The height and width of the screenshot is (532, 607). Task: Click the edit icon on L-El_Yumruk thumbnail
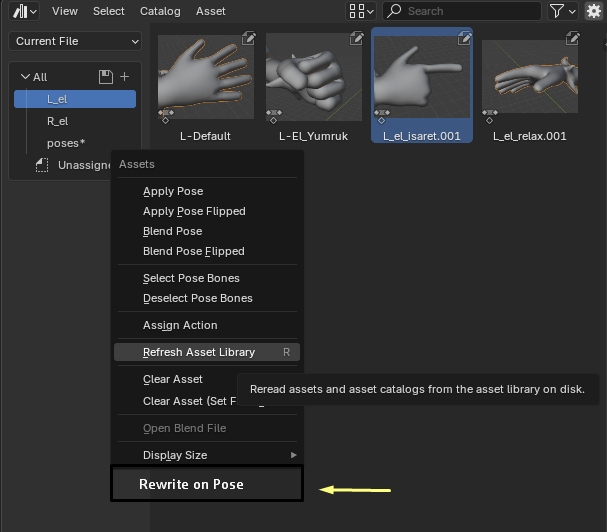[357, 38]
